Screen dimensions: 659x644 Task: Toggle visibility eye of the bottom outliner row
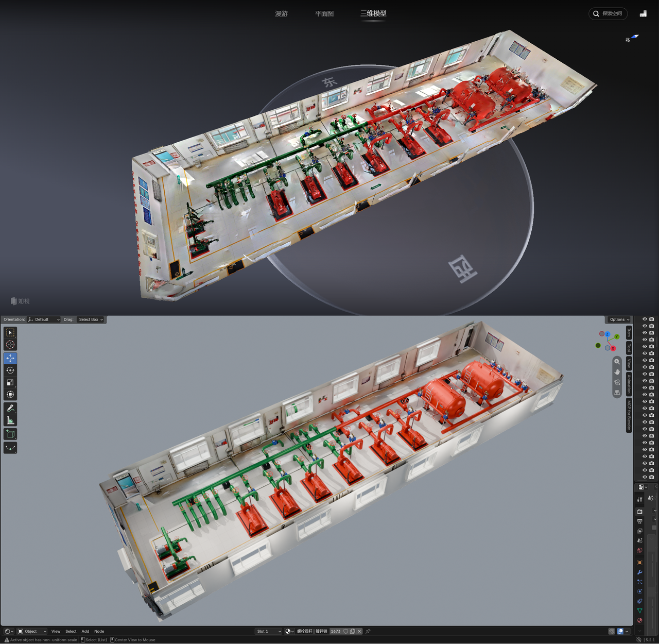[645, 477]
